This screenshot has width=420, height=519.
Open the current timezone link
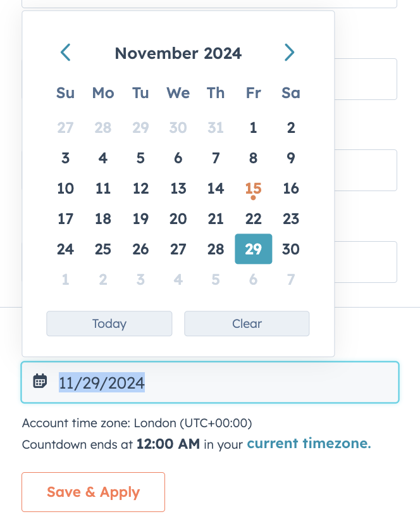pos(309,444)
